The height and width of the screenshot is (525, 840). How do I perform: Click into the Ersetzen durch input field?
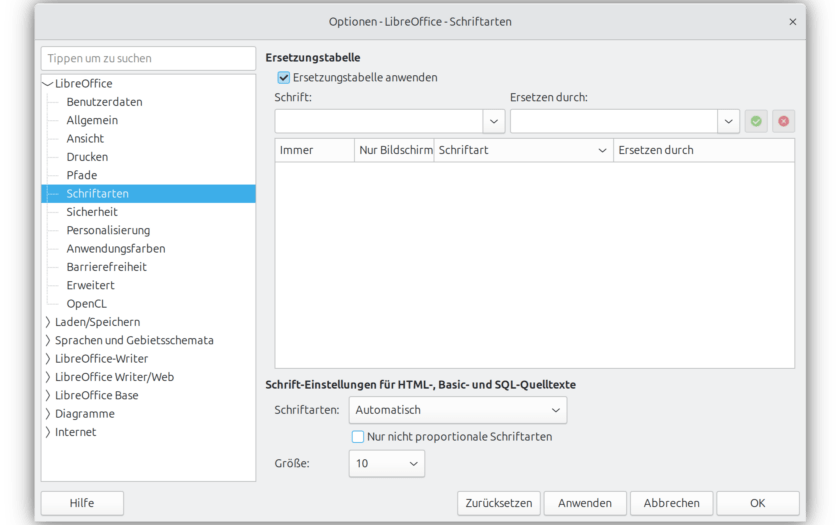614,122
